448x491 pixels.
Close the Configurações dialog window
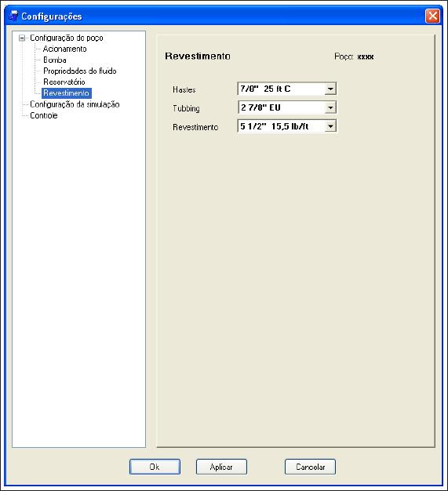(432, 16)
